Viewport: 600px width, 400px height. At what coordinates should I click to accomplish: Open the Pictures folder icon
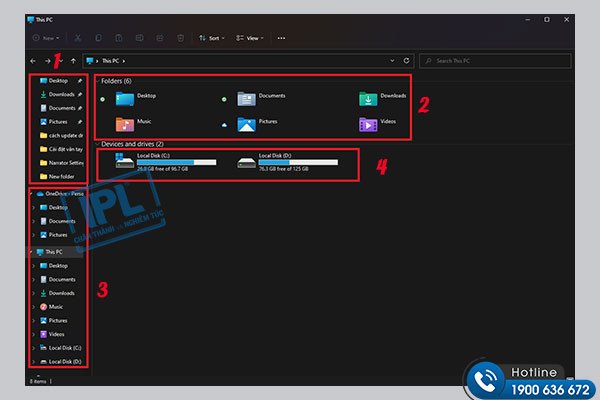(x=246, y=124)
